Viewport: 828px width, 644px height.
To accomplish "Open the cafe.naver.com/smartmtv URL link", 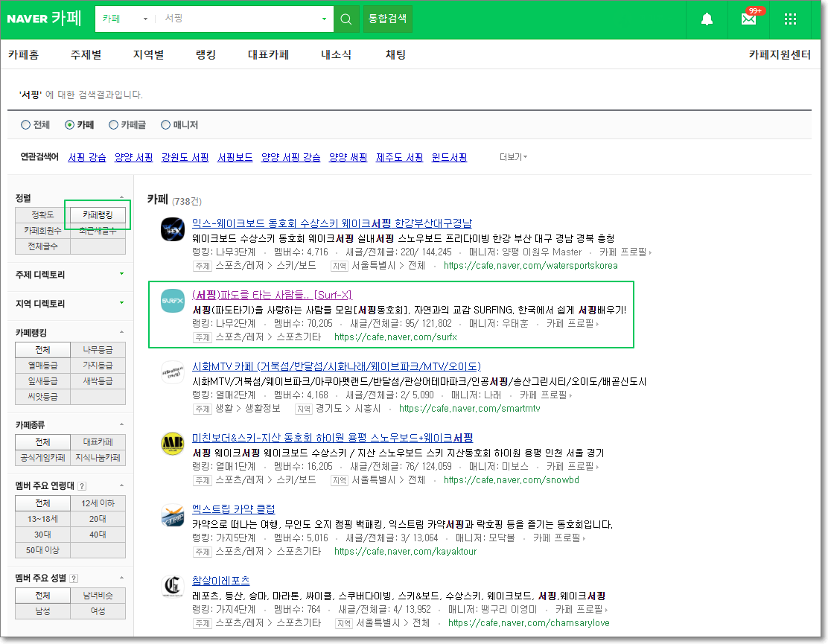I will pos(469,409).
